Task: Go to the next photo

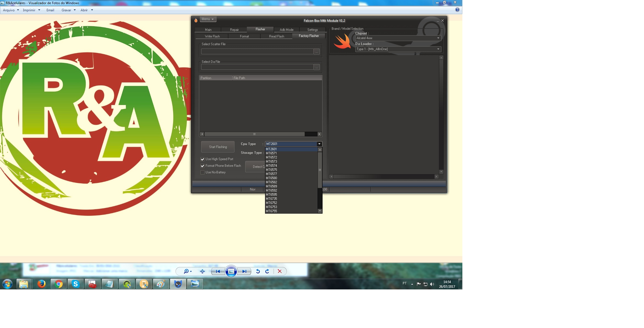Action: pos(244,271)
